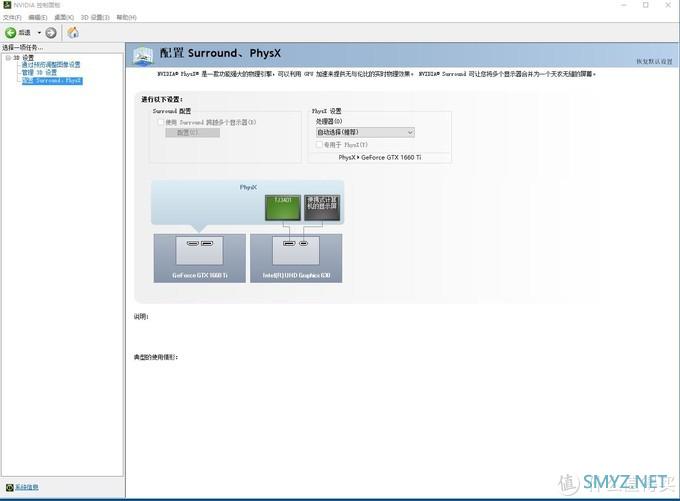Image resolution: width=680 pixels, height=501 pixels.
Task: Click the system information icon at bottom-left
Action: click(10, 488)
